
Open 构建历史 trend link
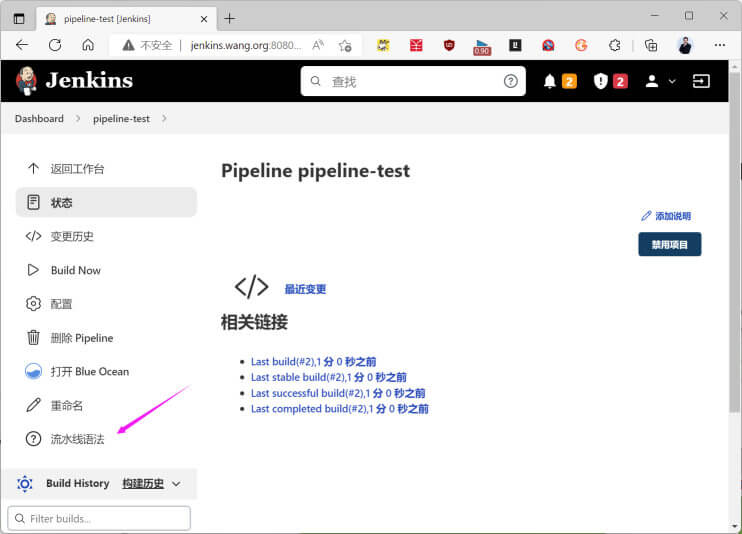pyautogui.click(x=143, y=483)
